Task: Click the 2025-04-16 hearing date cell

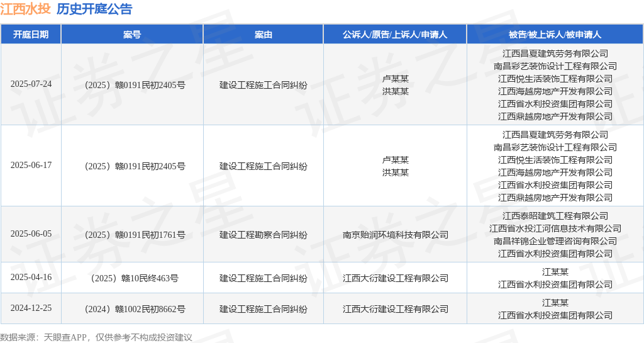Action: (x=31, y=278)
